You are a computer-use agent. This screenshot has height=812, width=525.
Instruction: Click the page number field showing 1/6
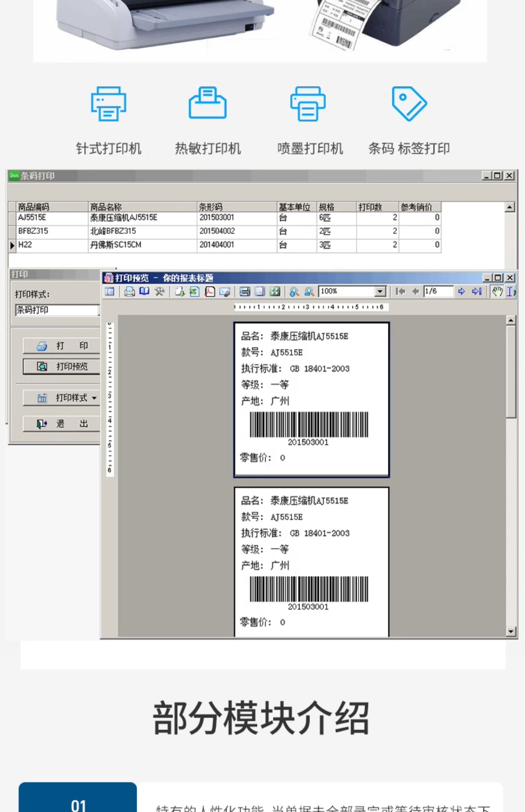438,291
